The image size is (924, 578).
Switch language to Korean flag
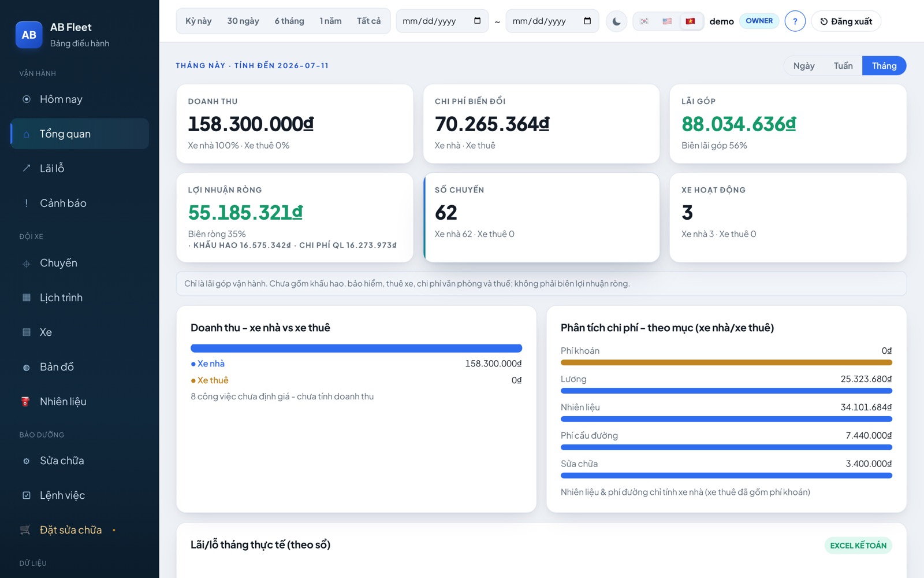click(x=644, y=21)
